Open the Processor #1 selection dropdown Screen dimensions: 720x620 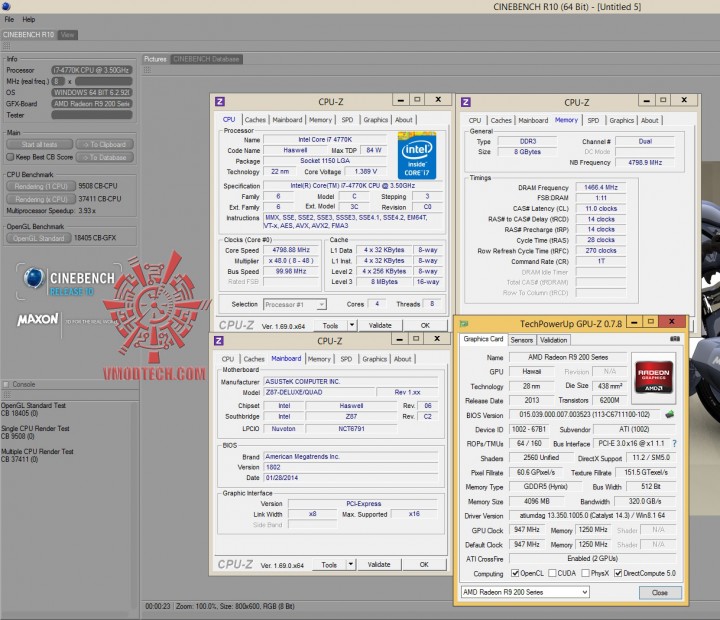295,304
